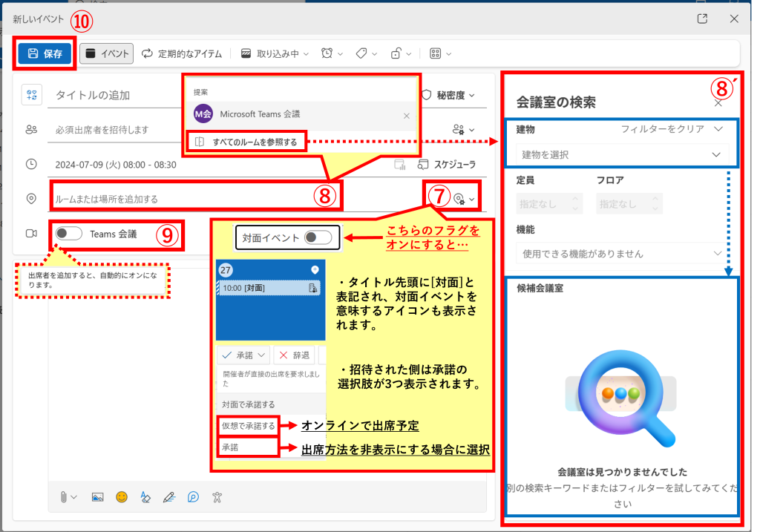
Task: Open the alarm clock reminder icon
Action: coord(327,53)
